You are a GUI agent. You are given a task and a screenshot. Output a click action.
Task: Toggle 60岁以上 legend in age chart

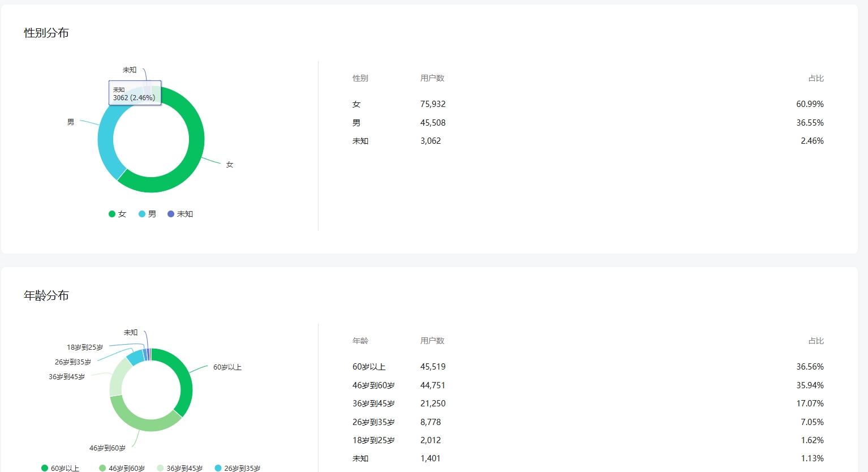(60, 468)
